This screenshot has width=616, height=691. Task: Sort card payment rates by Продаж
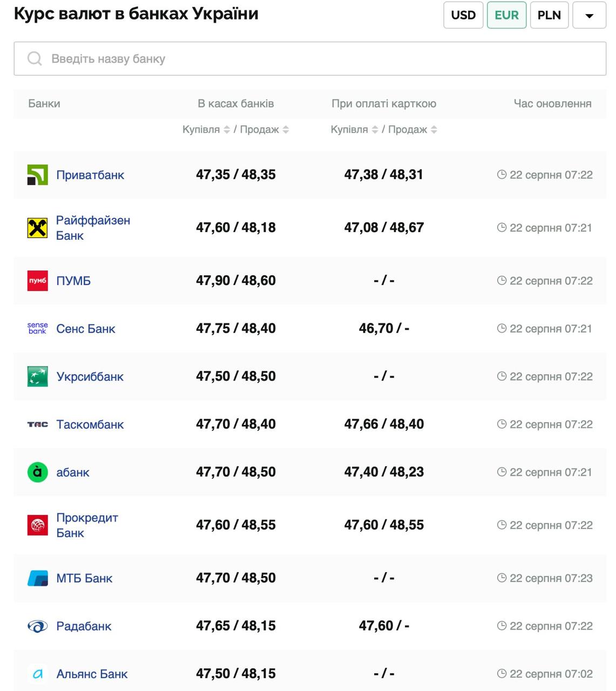[434, 130]
